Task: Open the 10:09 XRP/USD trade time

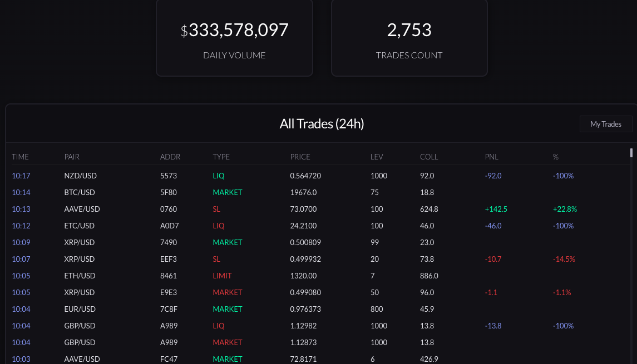Action: [x=21, y=242]
